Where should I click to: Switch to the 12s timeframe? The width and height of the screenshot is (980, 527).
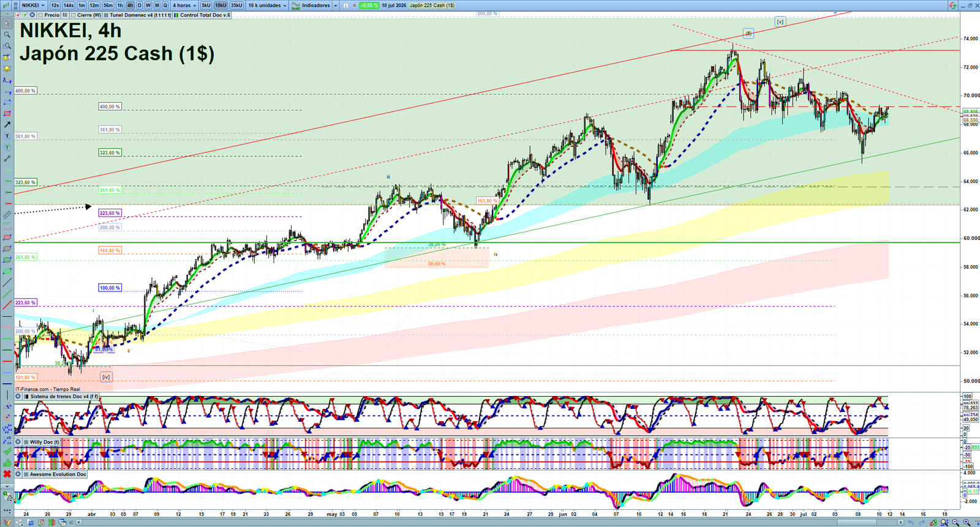55,6
